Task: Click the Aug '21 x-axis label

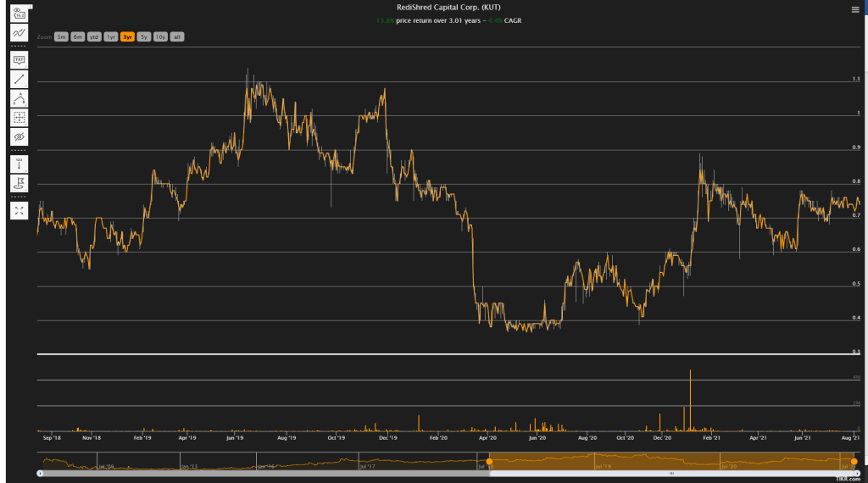Action: pyautogui.click(x=851, y=437)
